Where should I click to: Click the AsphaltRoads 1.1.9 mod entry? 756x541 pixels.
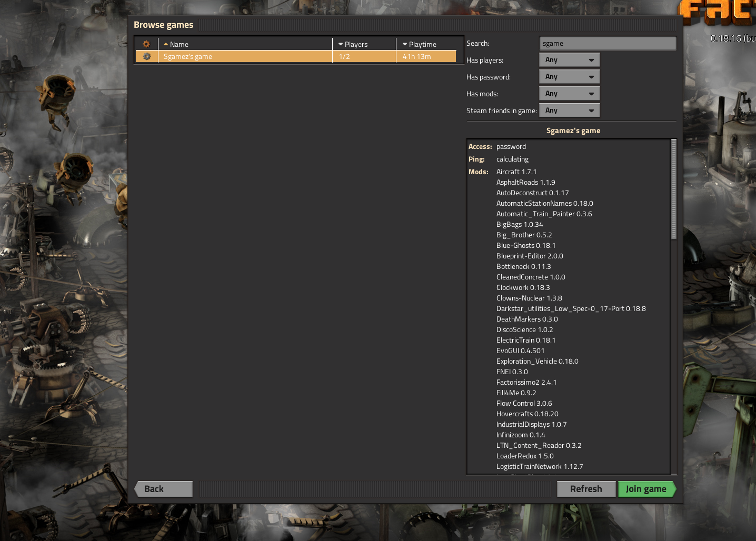[x=525, y=182]
